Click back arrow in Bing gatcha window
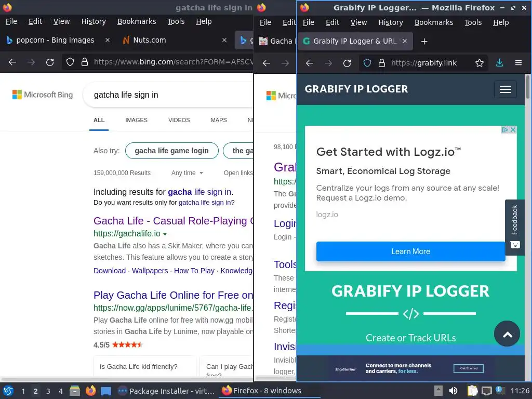The image size is (532, 399). [12, 62]
